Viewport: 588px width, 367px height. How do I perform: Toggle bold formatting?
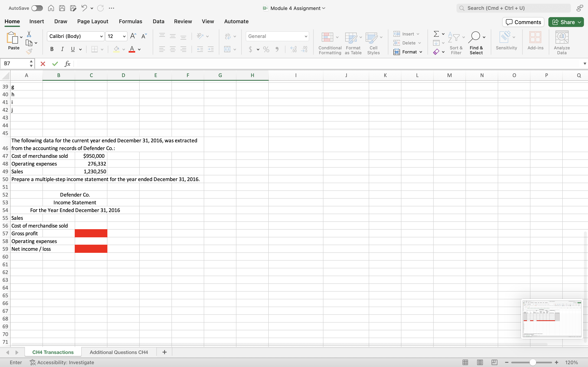[x=52, y=49]
